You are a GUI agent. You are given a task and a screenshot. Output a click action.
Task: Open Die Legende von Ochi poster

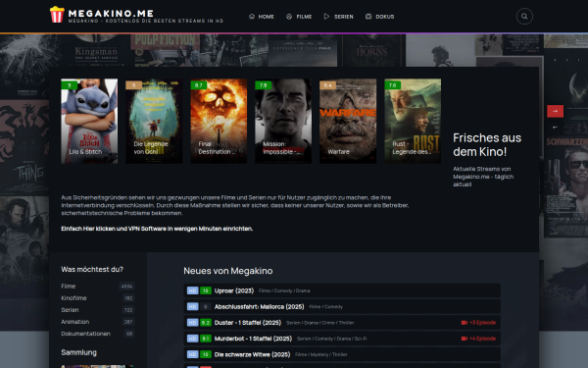coord(154,121)
